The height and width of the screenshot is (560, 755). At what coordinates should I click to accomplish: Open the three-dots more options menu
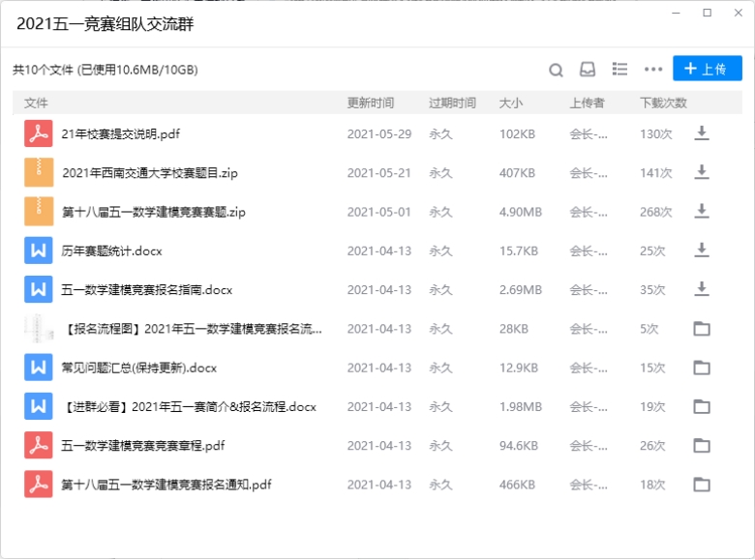tap(653, 70)
